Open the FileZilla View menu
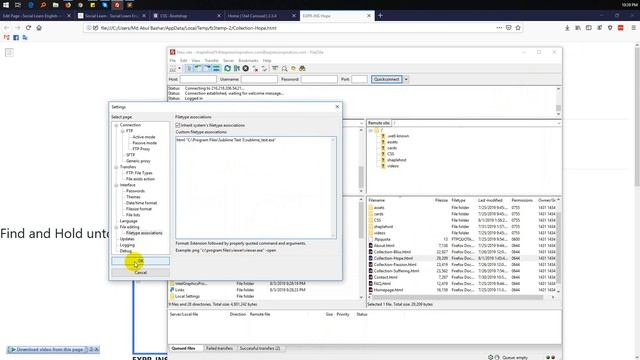The height and width of the screenshot is (360, 640). coord(196,60)
